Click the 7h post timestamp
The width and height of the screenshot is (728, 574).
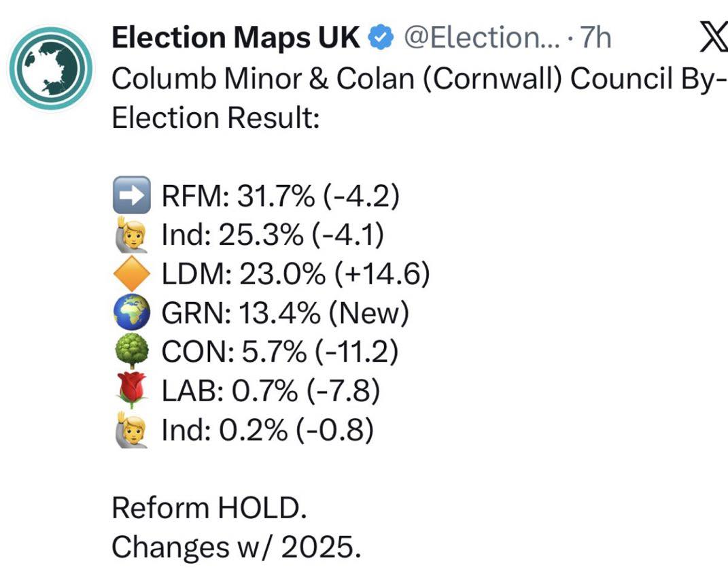click(594, 39)
